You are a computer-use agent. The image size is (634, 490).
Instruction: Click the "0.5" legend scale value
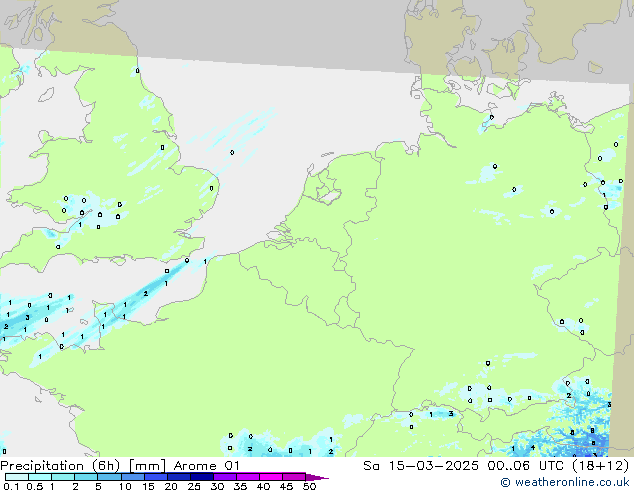click(x=35, y=486)
